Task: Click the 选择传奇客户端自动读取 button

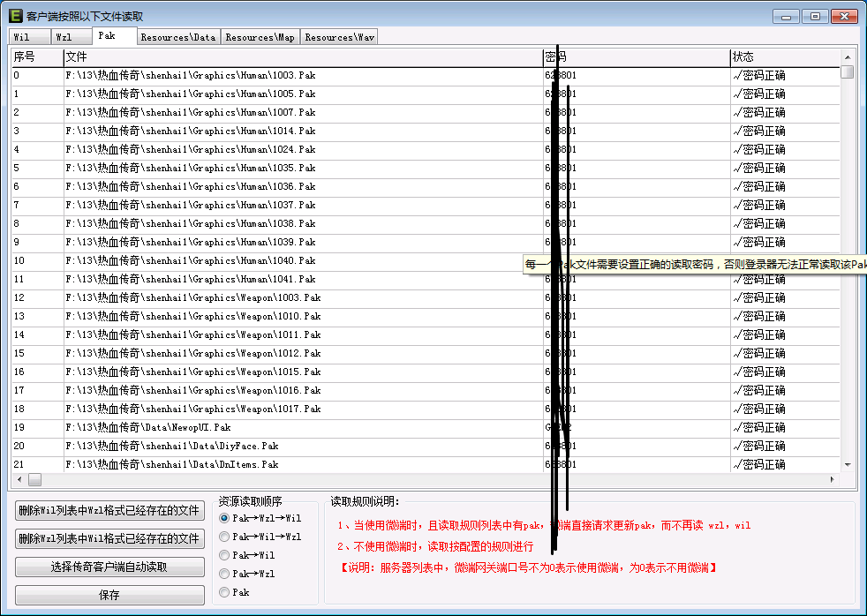Action: pos(109,567)
